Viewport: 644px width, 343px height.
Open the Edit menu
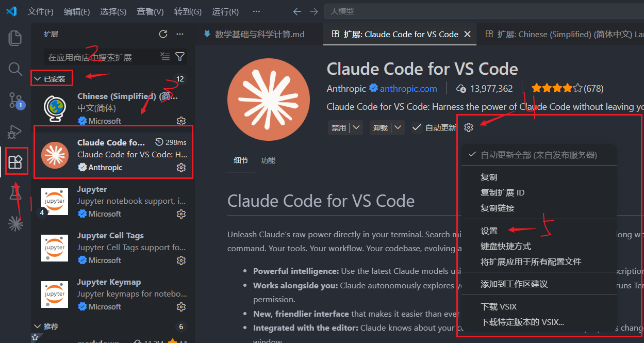(x=77, y=11)
